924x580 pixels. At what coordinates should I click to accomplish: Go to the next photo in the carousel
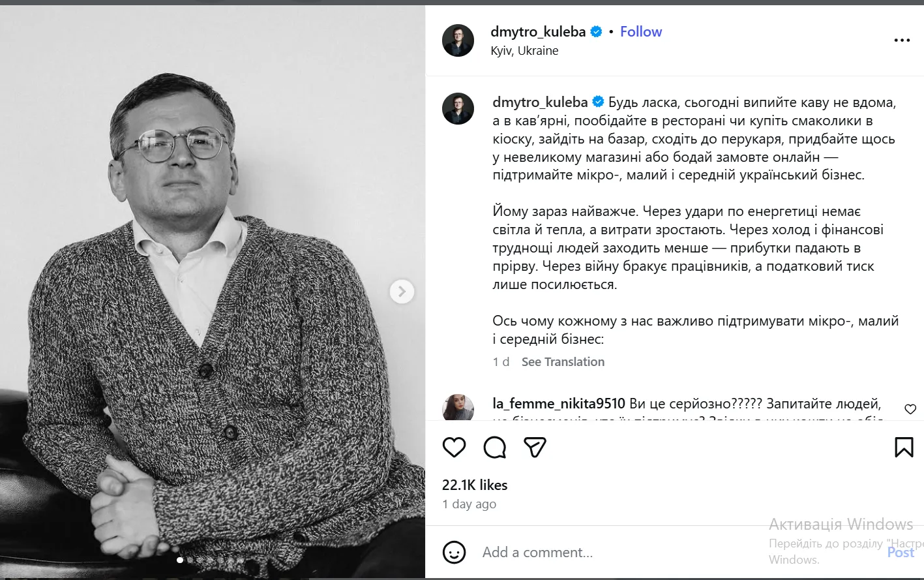click(x=402, y=292)
